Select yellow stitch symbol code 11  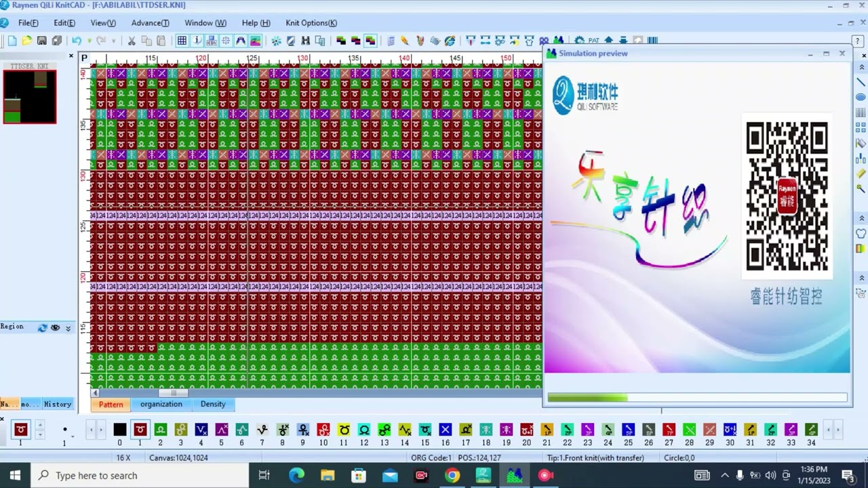pos(344,430)
